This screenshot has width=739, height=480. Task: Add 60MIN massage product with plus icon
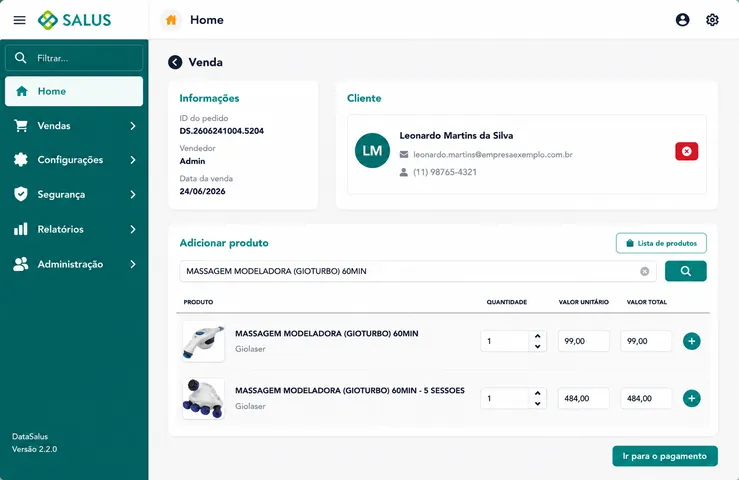pyautogui.click(x=691, y=341)
